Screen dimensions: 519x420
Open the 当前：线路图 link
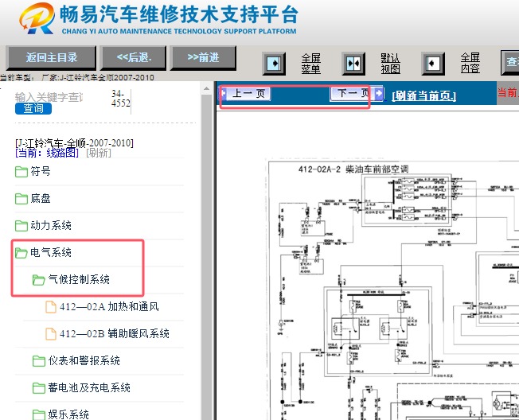[x=47, y=153]
